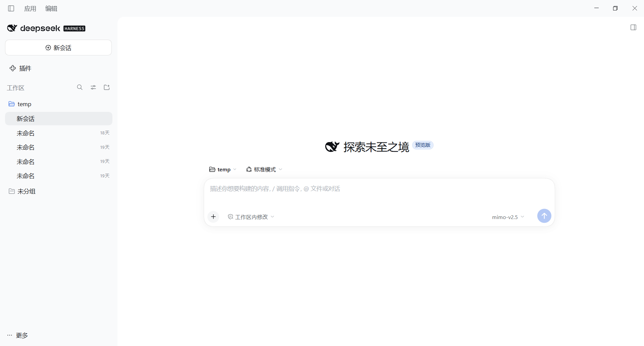
Task: Open the temp workspace selector dropdown
Action: click(x=223, y=169)
